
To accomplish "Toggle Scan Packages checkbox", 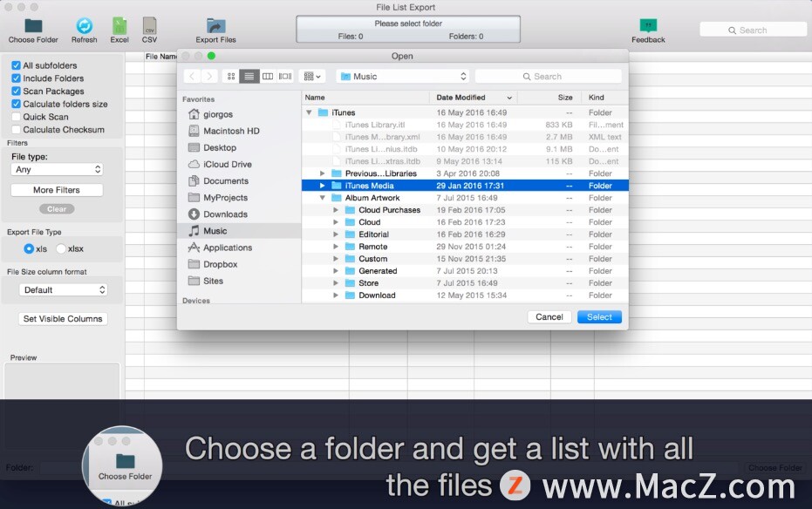I will point(16,91).
